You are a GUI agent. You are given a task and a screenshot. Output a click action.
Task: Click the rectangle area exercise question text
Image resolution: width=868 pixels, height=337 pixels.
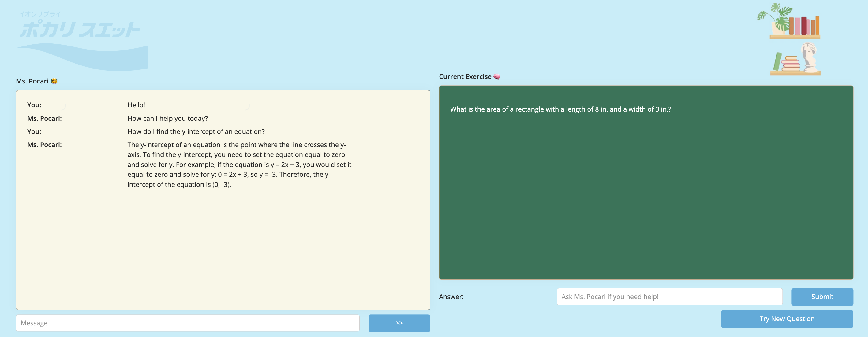560,109
